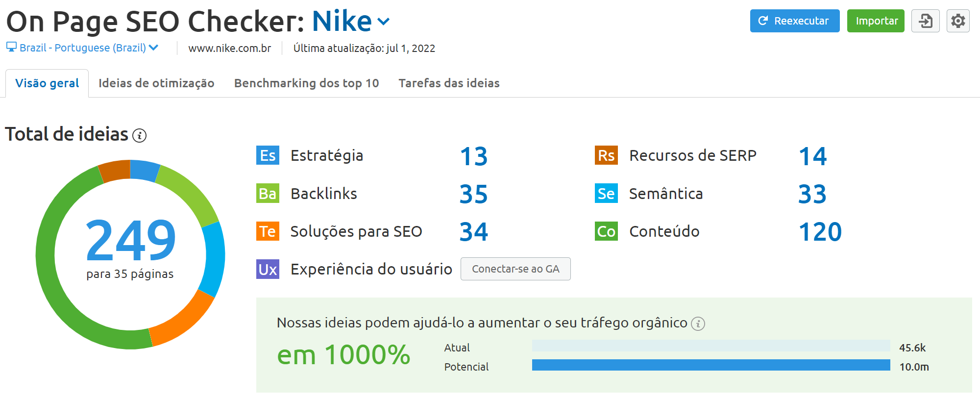This screenshot has height=399, width=980.
Task: Open the Benchmarking dos top 10 tab
Action: pos(307,83)
